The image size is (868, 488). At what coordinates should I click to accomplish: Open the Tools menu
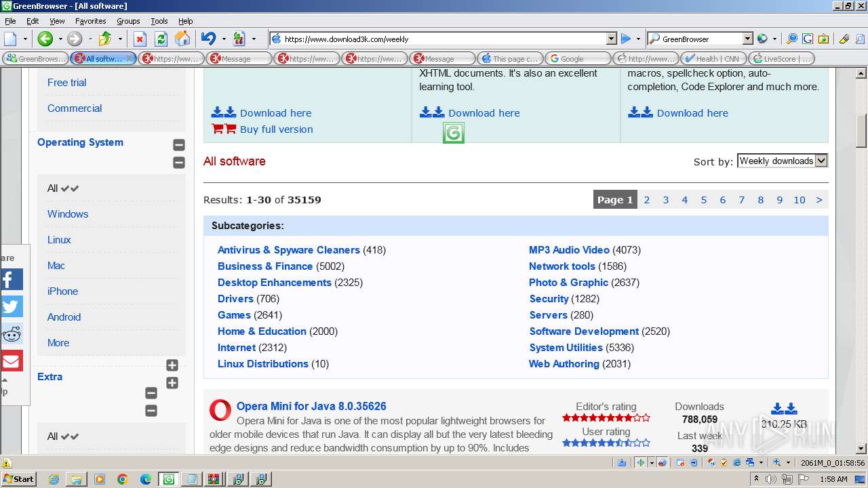(159, 21)
